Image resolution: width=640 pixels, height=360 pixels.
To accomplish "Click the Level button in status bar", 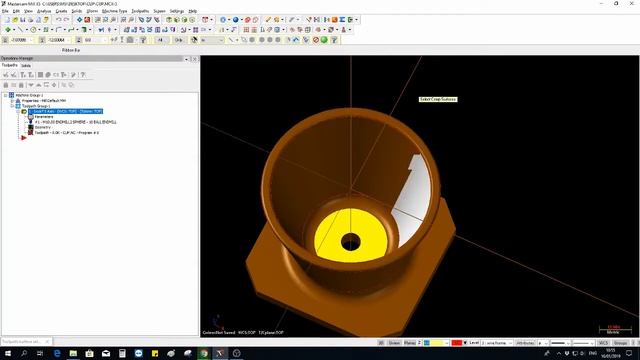I will tap(473, 343).
